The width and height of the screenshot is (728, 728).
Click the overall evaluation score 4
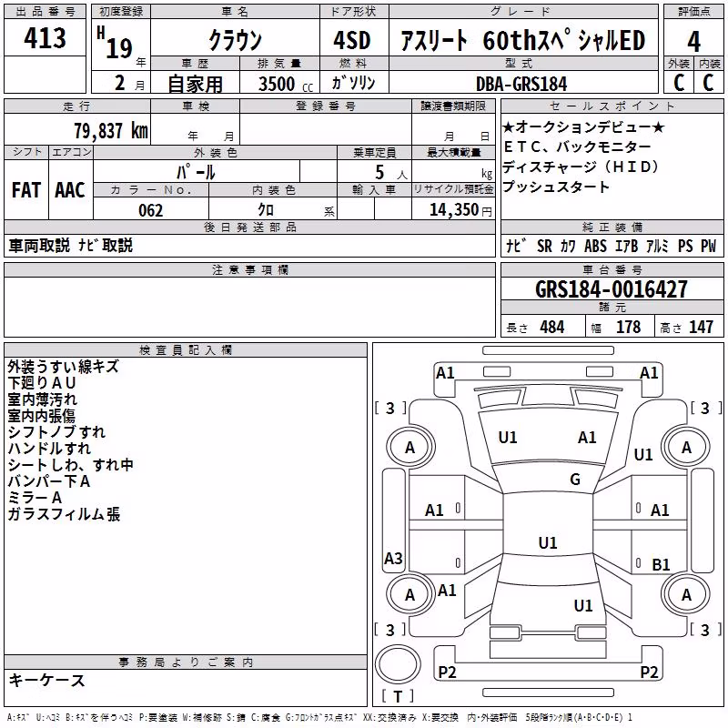693,41
